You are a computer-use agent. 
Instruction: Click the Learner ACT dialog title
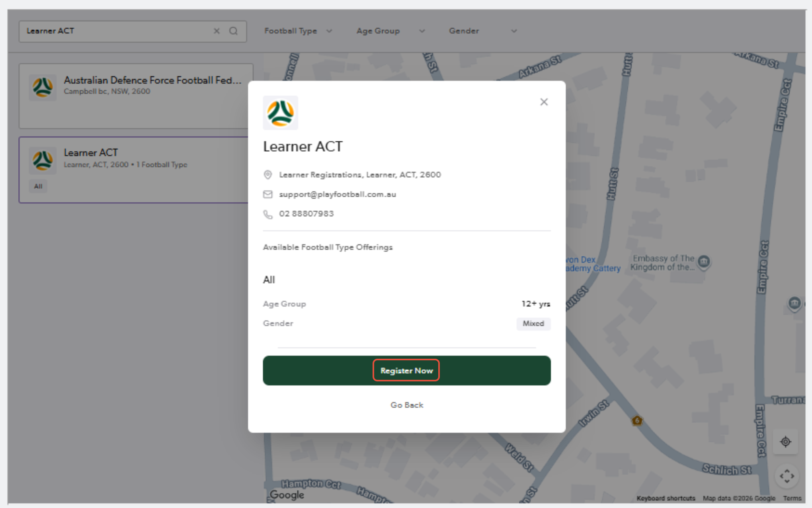point(303,147)
